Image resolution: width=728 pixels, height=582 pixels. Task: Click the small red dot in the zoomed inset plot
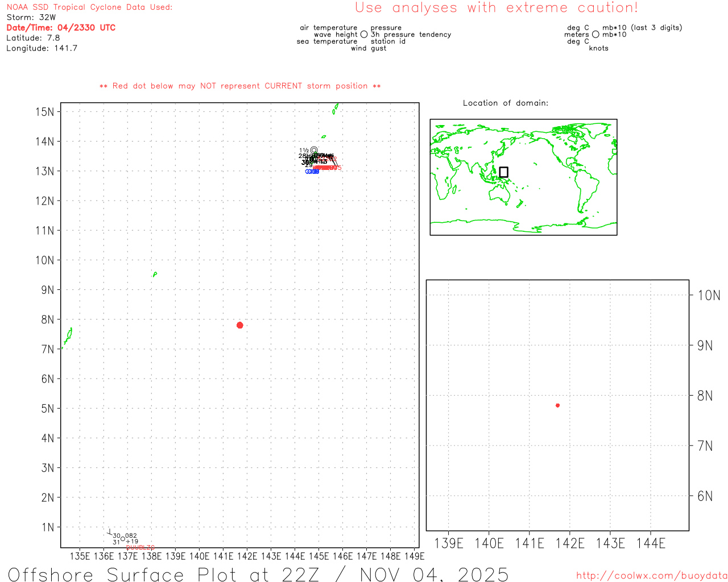(558, 405)
